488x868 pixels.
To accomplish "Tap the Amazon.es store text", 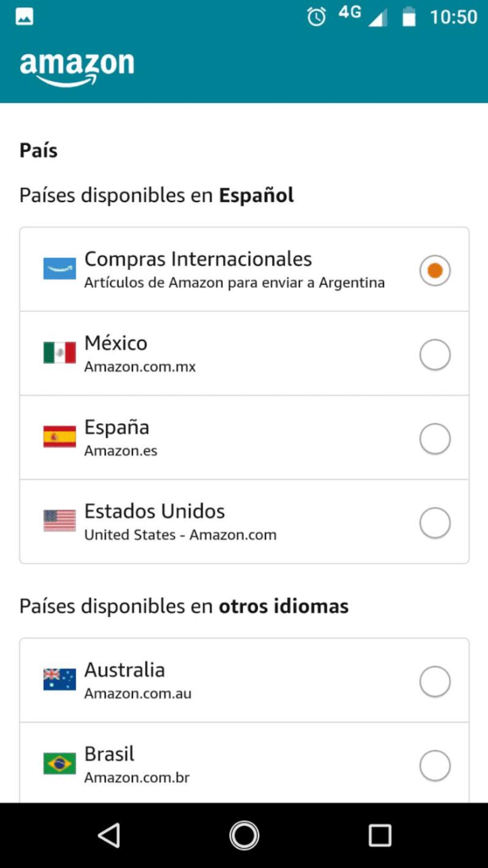I will (121, 451).
